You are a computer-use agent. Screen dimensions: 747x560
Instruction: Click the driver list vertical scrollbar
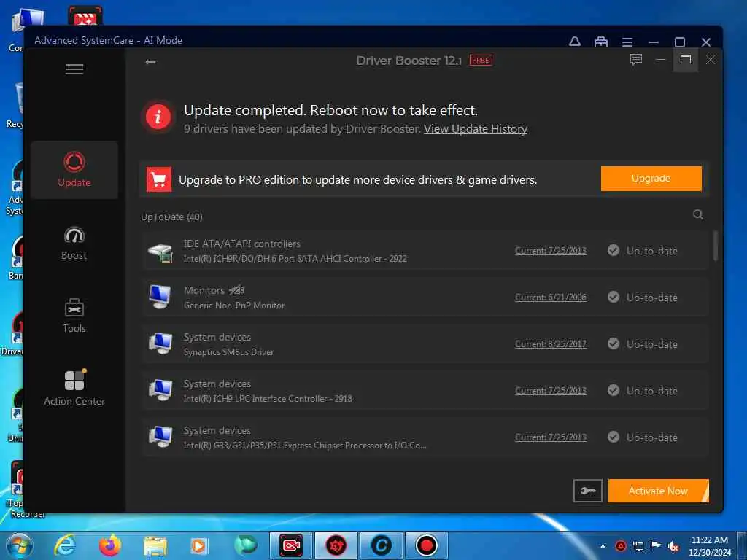click(x=715, y=246)
